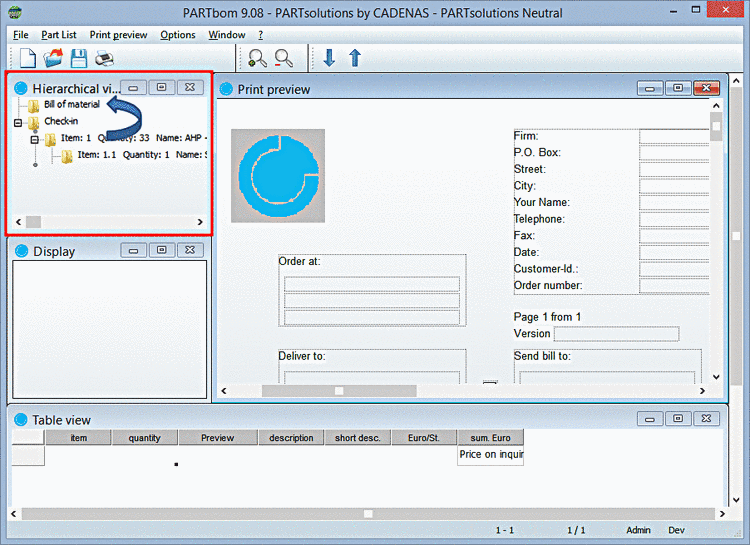Click first Order at address line

(372, 284)
